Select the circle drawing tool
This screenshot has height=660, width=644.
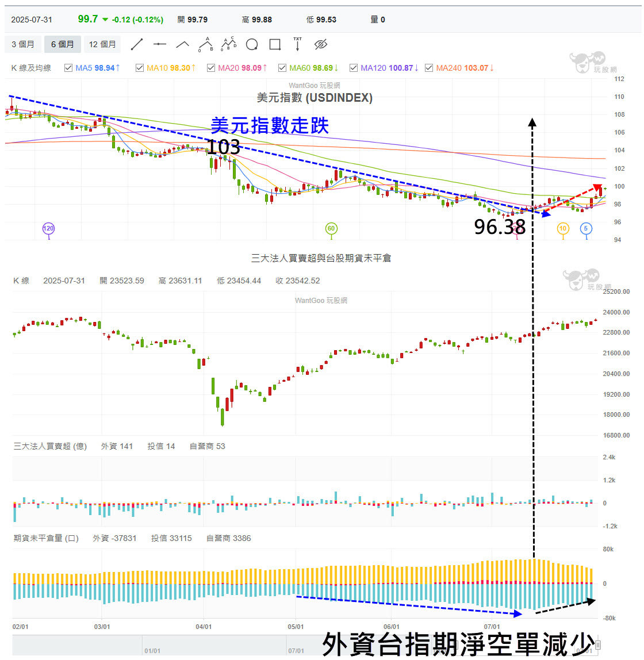click(251, 44)
